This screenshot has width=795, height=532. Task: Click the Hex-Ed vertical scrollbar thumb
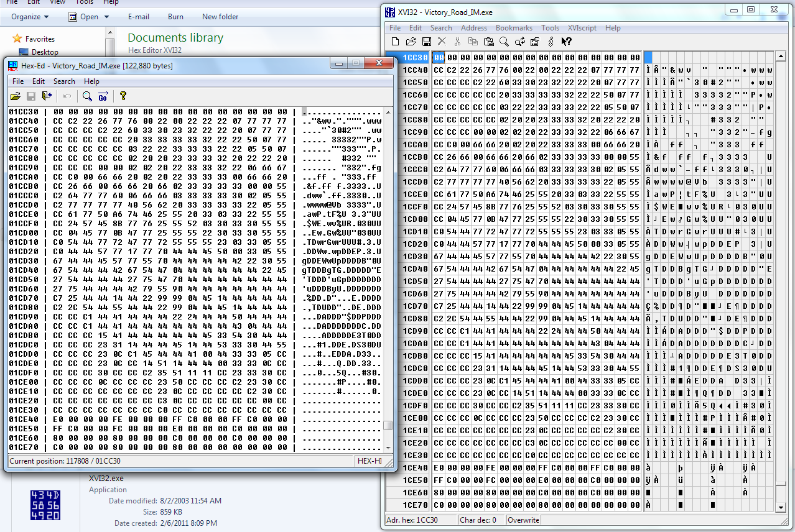click(x=388, y=426)
